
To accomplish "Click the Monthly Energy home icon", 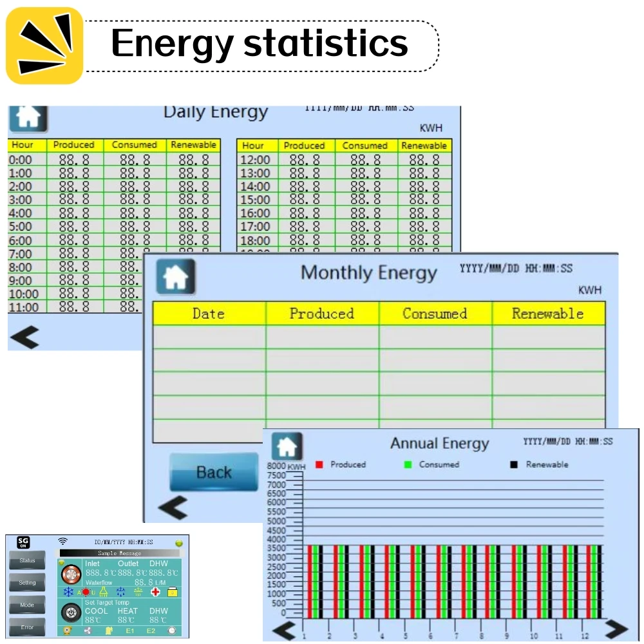I will click(x=175, y=278).
